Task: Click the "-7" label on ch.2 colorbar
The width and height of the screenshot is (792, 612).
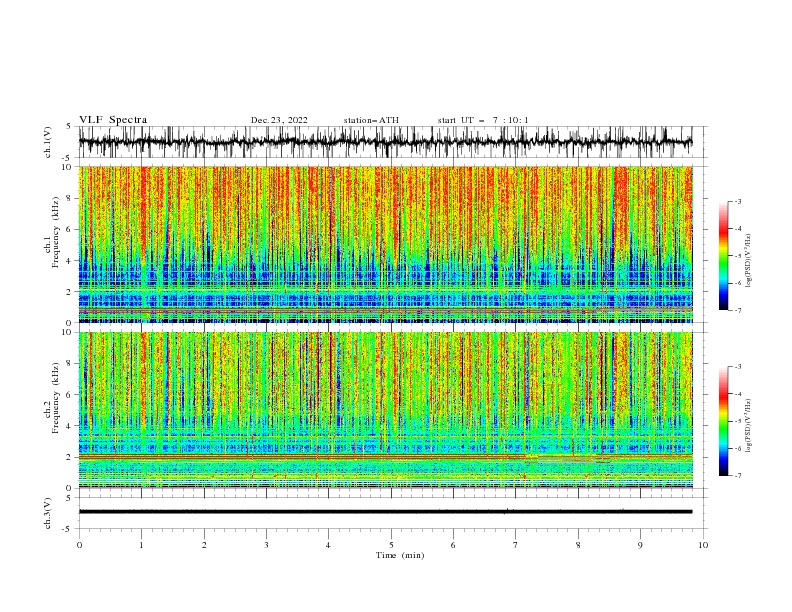Action: pos(737,476)
